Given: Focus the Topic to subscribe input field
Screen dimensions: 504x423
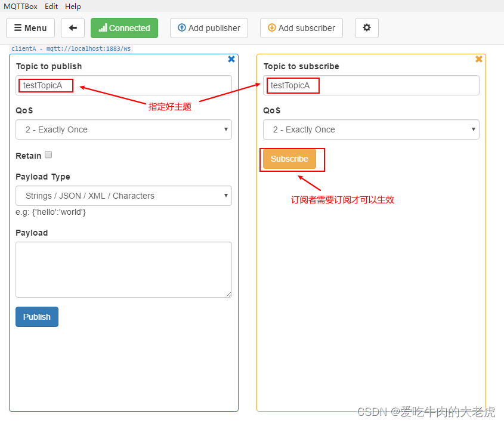Looking at the screenshot, I should (371, 85).
